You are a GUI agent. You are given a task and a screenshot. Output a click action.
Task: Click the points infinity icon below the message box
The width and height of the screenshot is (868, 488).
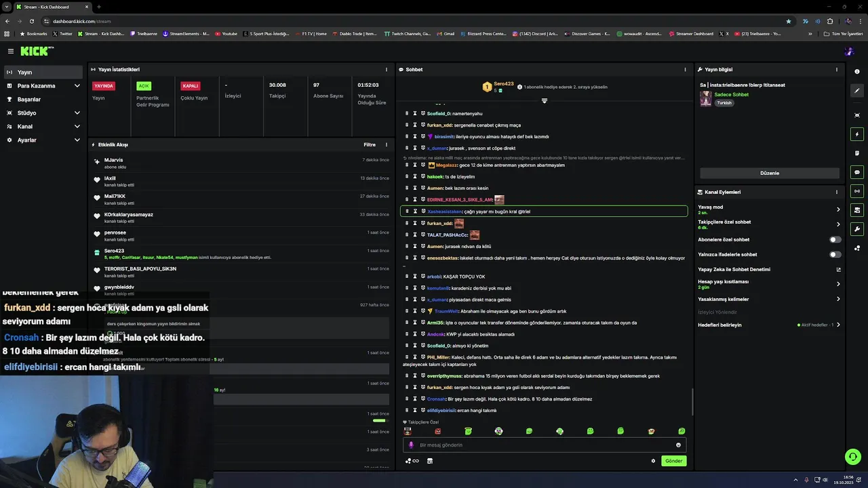412,461
